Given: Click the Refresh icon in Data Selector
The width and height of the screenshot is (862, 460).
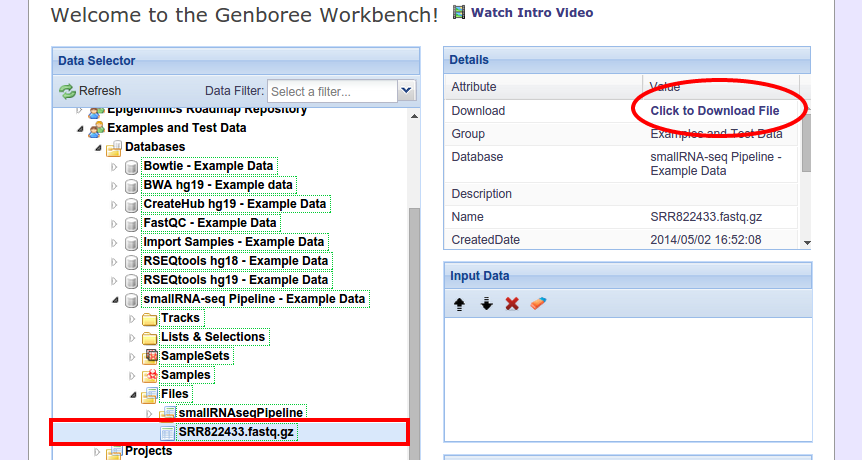Looking at the screenshot, I should click(67, 91).
